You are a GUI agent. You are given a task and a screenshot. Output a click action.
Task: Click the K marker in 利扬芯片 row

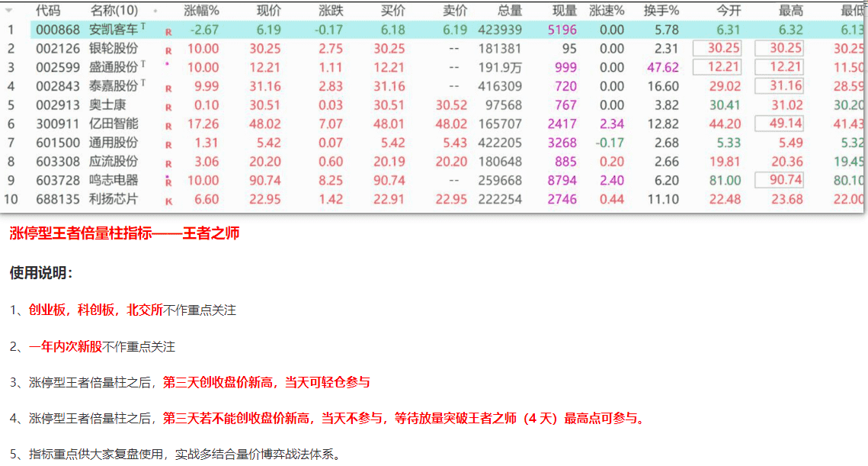pos(168,201)
